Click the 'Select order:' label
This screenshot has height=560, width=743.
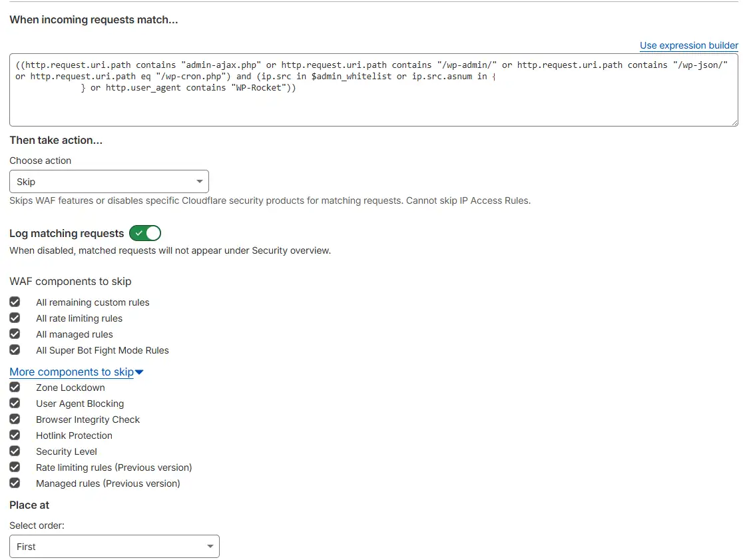37,525
